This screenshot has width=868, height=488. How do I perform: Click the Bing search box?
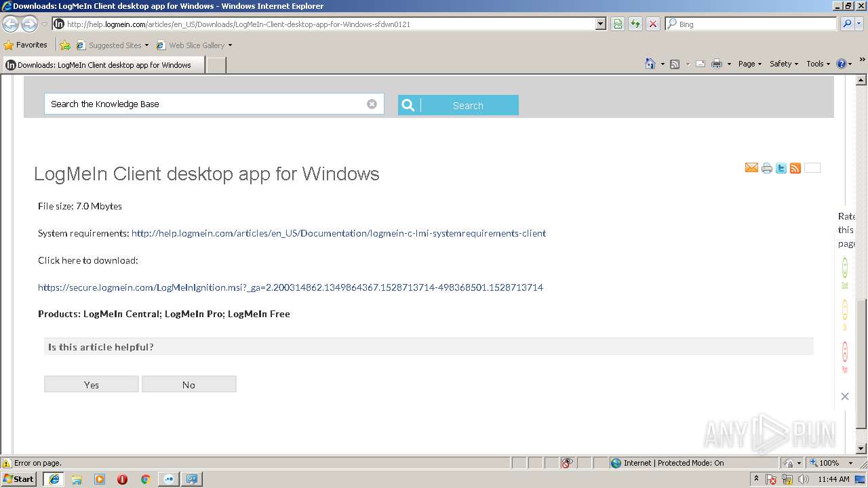(751, 24)
